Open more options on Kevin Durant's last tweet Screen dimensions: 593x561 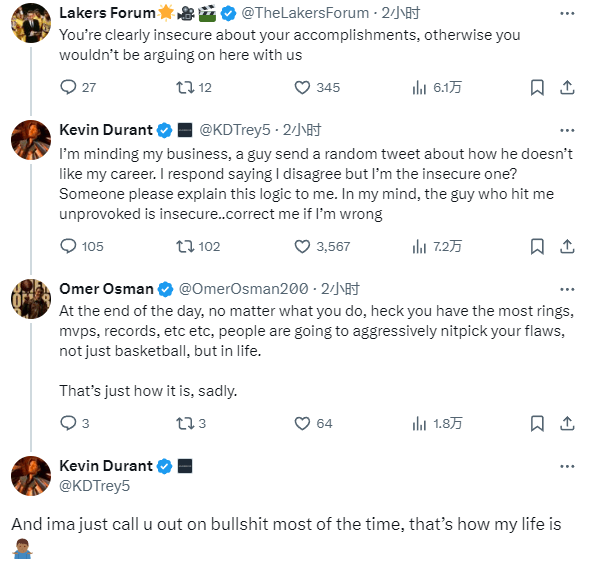(567, 466)
